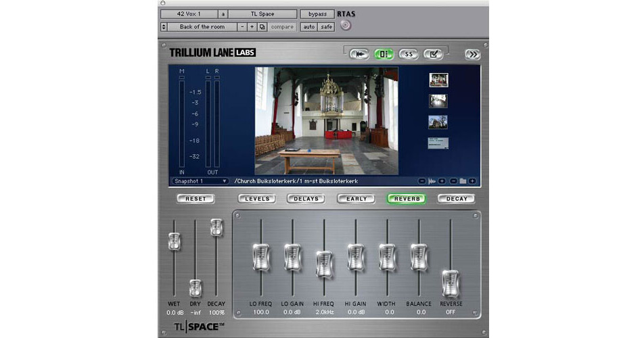Viewport: 644px width, 338px height.
Task: Click the HI GAIN fader
Action: coord(356,257)
